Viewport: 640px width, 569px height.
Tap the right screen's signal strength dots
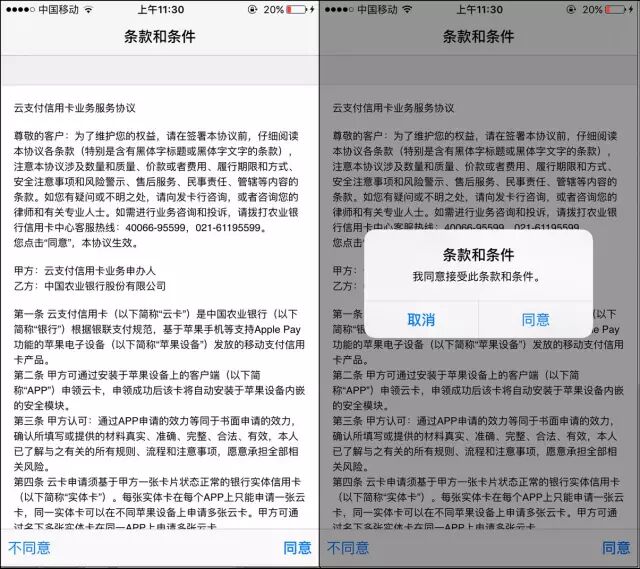click(339, 9)
